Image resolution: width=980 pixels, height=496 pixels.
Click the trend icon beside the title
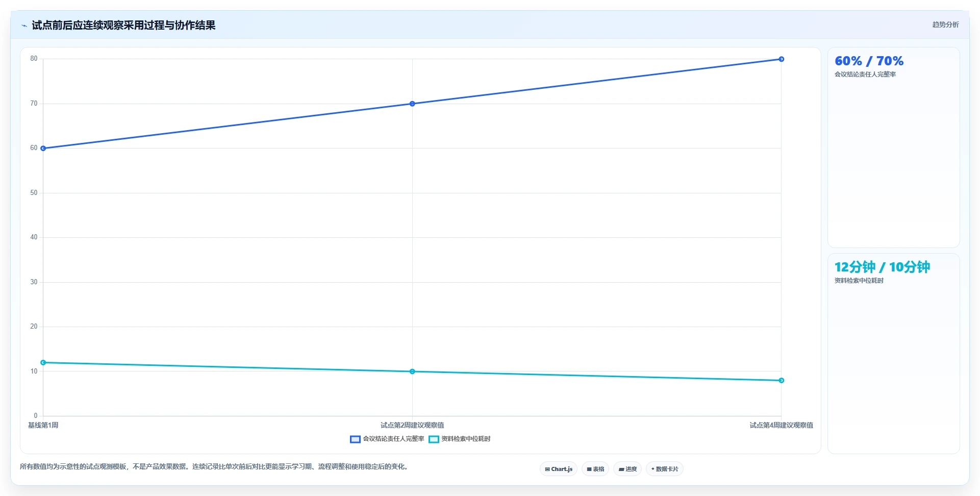(24, 26)
